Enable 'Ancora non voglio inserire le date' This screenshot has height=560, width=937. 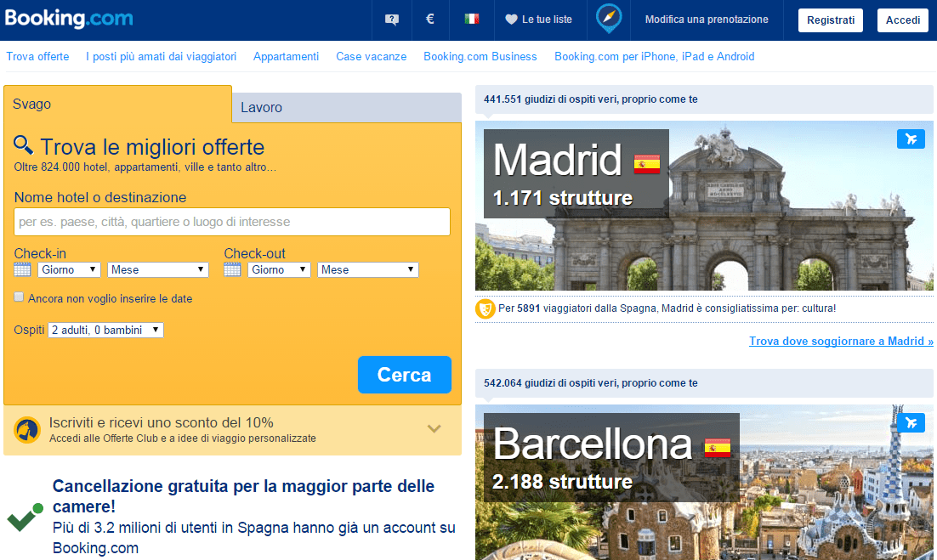point(18,298)
